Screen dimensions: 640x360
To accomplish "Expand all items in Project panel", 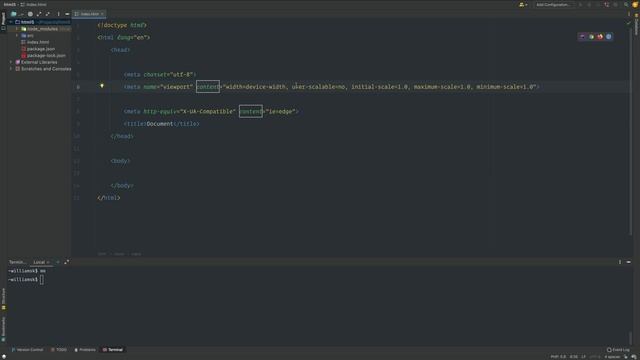I will point(39,14).
